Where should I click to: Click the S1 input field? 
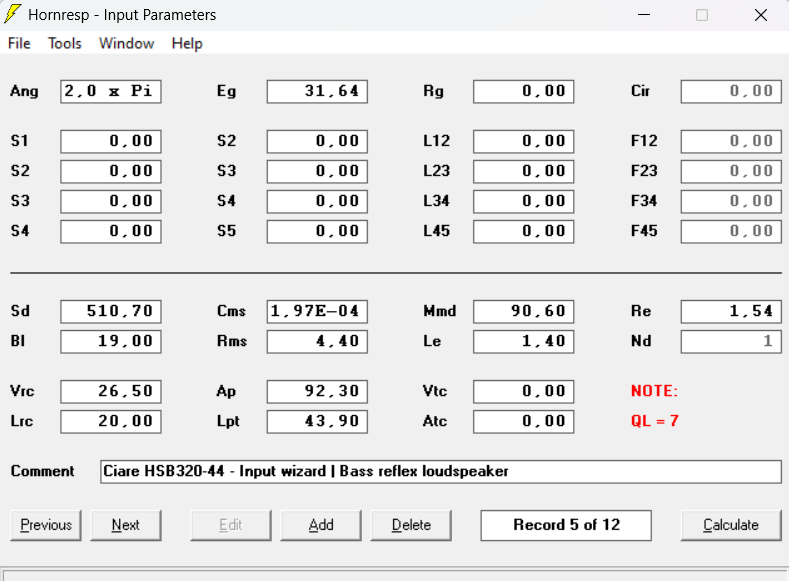tap(111, 141)
